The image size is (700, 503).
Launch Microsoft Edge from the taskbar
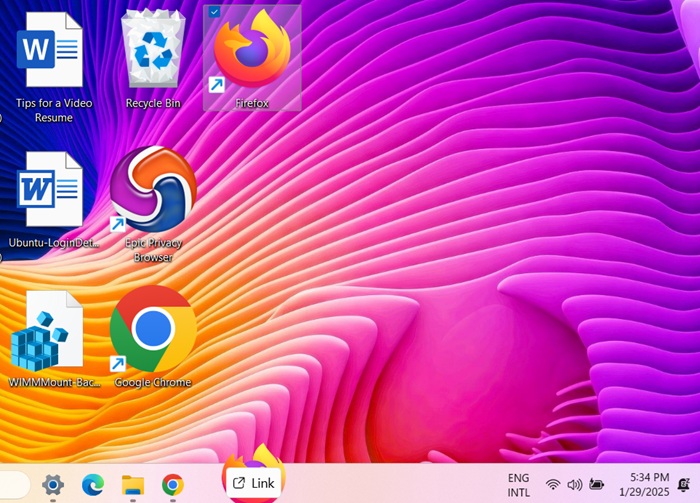coord(93,485)
